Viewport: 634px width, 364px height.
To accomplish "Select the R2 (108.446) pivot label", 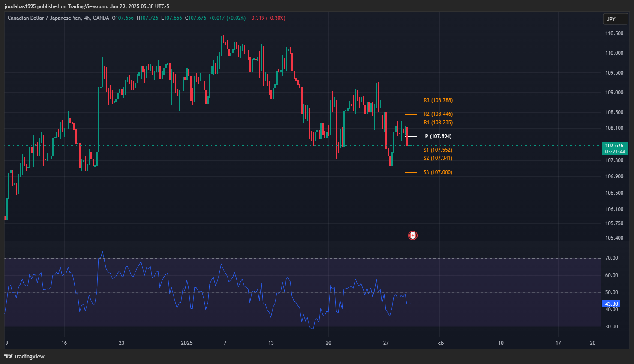I will [x=438, y=114].
